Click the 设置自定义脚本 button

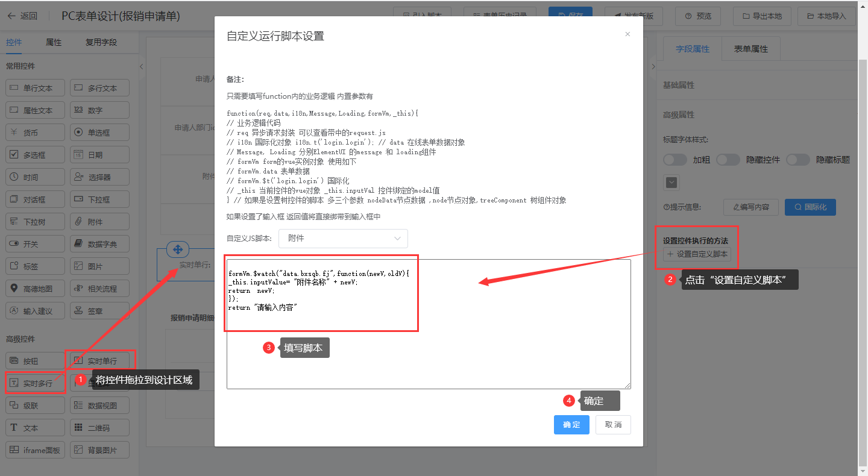click(x=697, y=254)
